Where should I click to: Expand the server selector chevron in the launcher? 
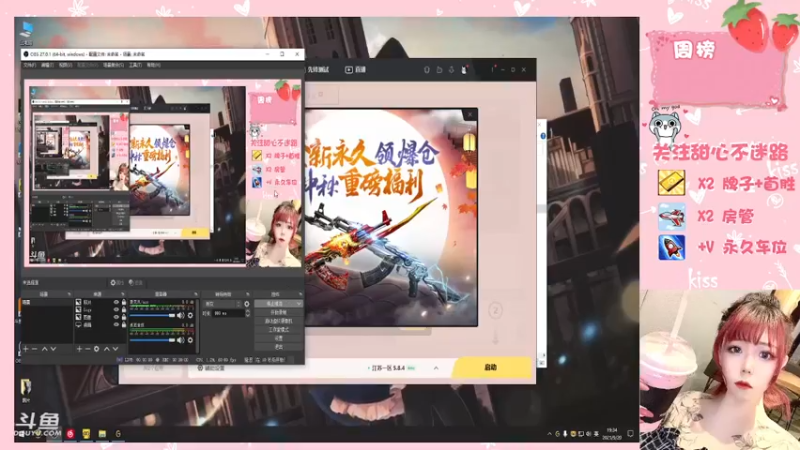coord(436,368)
